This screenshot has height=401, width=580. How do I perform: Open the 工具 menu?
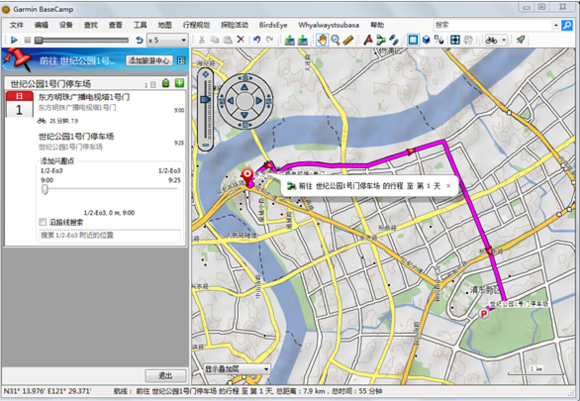pyautogui.click(x=140, y=25)
